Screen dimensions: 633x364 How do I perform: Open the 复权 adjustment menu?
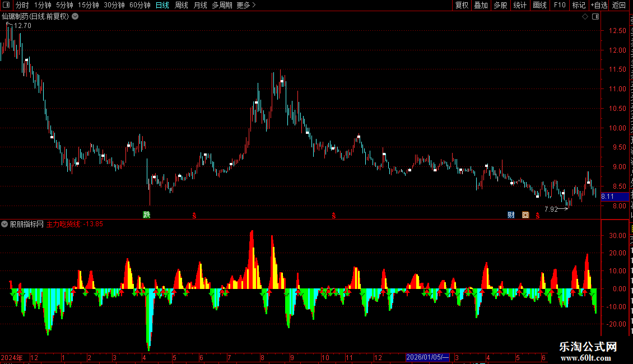[x=462, y=5]
